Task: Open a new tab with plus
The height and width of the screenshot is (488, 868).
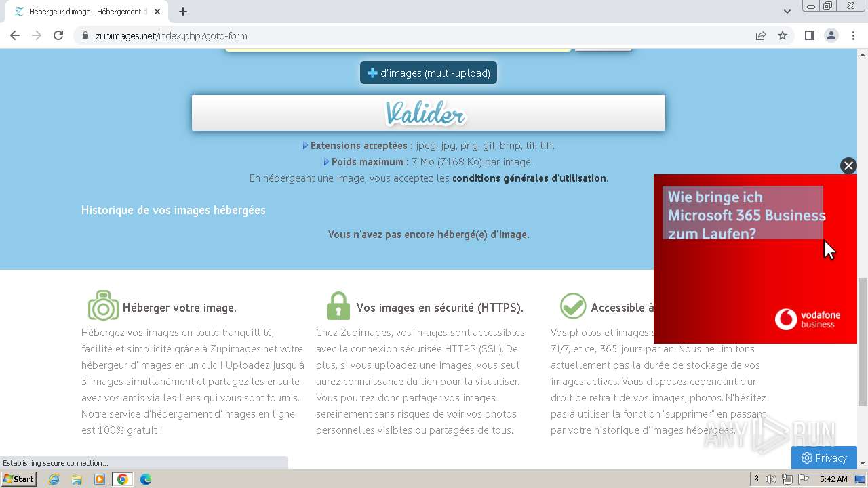Action: (183, 12)
